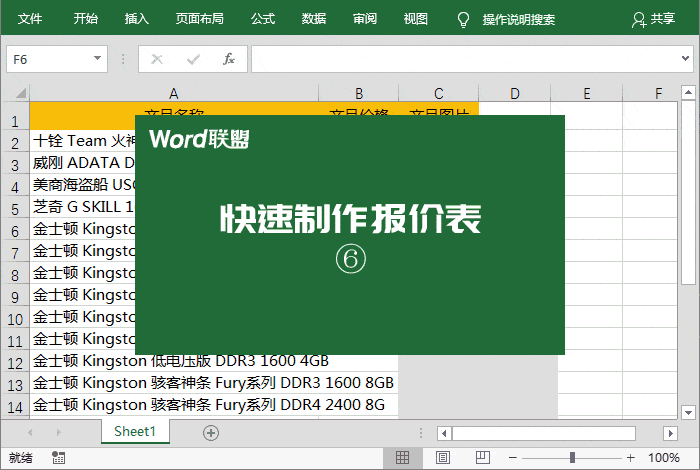This screenshot has height=470, width=700.
Task: Switch to Page Break Preview icon
Action: tap(483, 458)
